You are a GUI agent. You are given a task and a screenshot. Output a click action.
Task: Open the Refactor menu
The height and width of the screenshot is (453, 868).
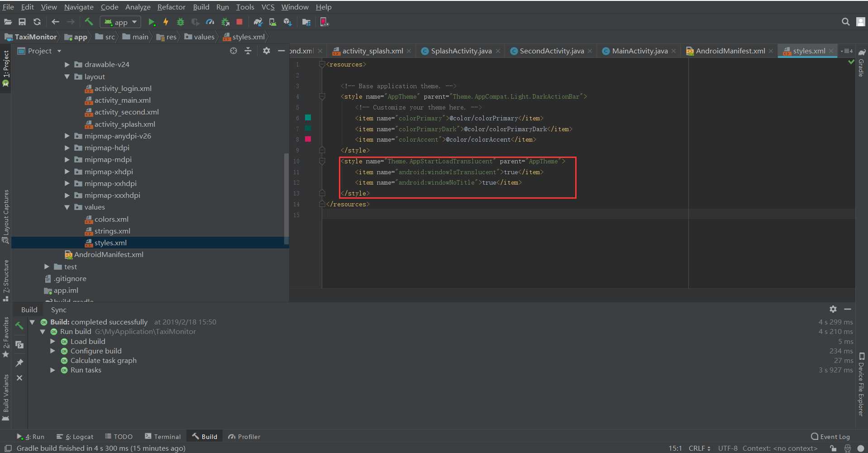pyautogui.click(x=171, y=7)
